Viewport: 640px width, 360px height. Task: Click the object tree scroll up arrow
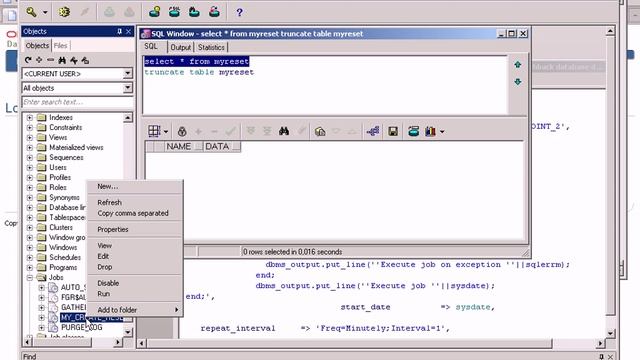point(128,118)
